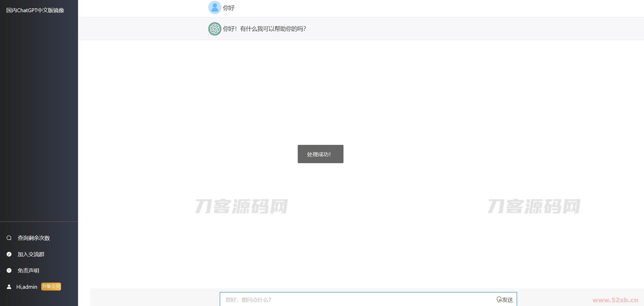Click the 处理成功! toast notification

(320, 154)
